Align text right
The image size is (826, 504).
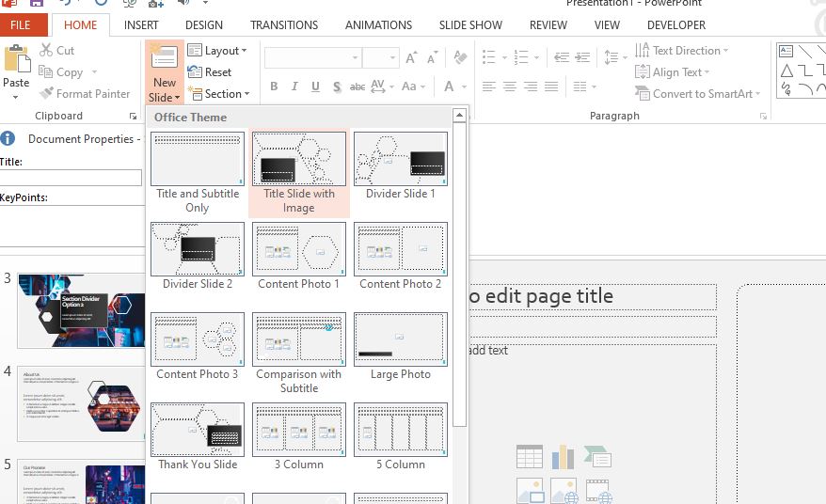click(531, 87)
